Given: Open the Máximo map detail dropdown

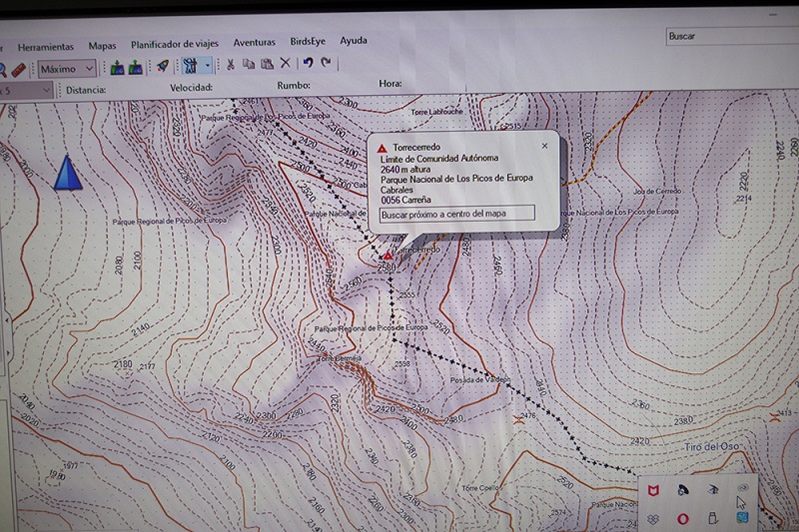Looking at the screenshot, I should pyautogui.click(x=67, y=69).
